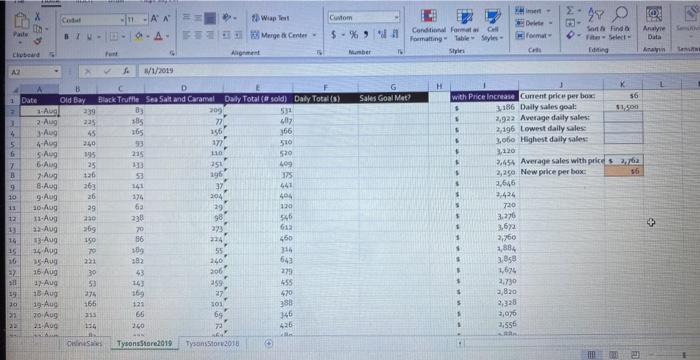Image resolution: width=700 pixels, height=360 pixels.
Task: Open the TysonsStore2018 sheet tab
Action: click(x=212, y=343)
